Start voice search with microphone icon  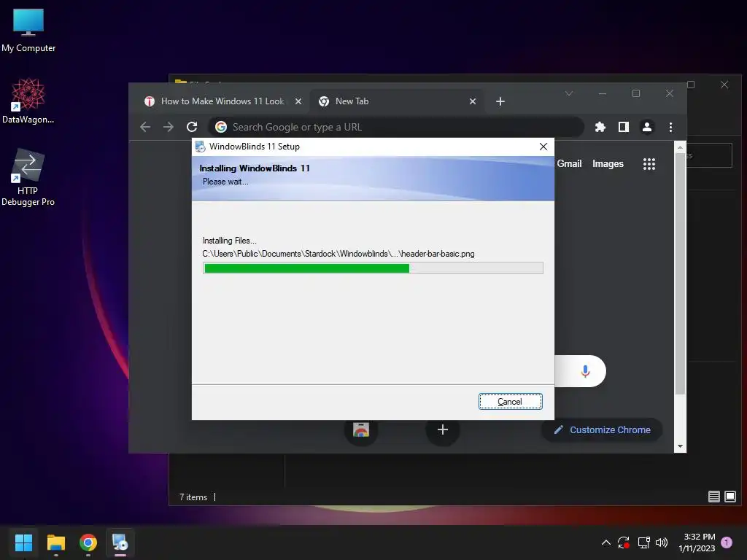(586, 371)
